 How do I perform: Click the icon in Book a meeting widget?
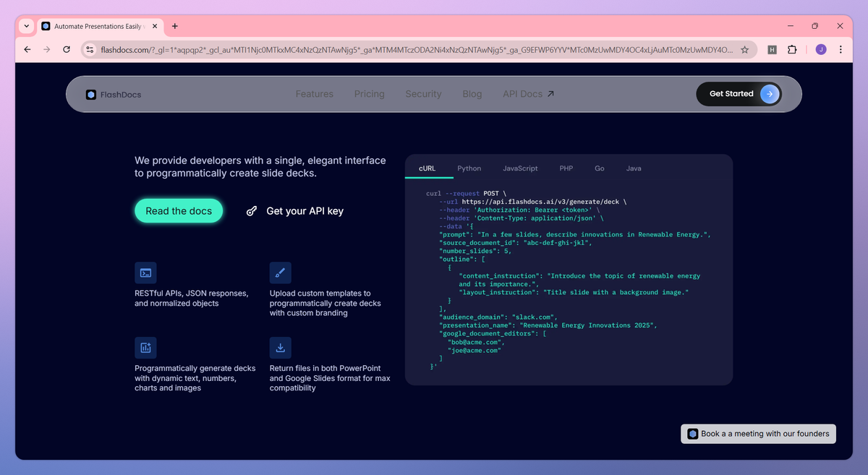pos(692,434)
